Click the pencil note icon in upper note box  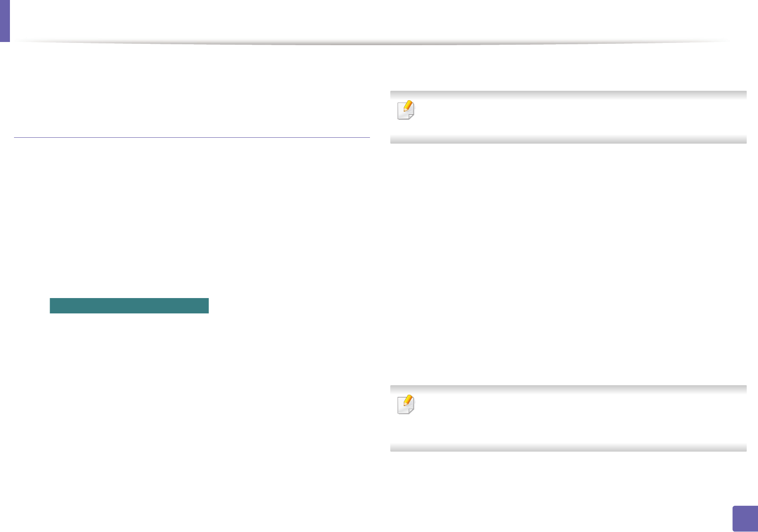point(406,110)
